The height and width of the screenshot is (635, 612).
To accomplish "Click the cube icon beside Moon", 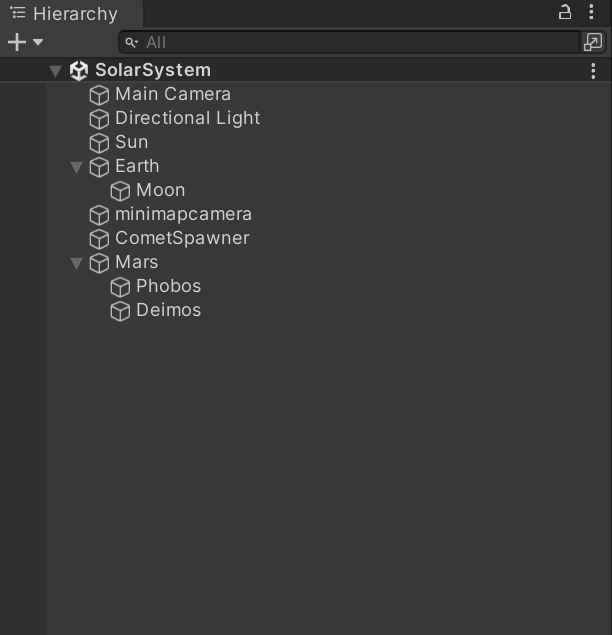I will pos(120,191).
